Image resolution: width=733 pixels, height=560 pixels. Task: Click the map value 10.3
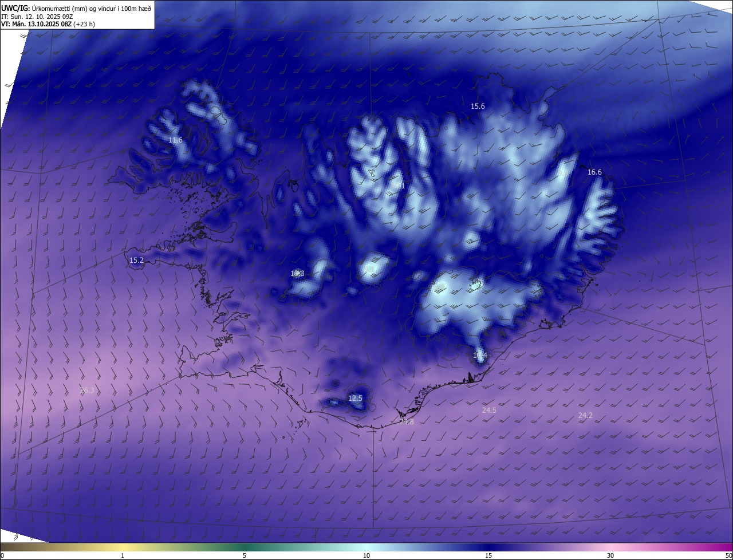click(x=297, y=274)
